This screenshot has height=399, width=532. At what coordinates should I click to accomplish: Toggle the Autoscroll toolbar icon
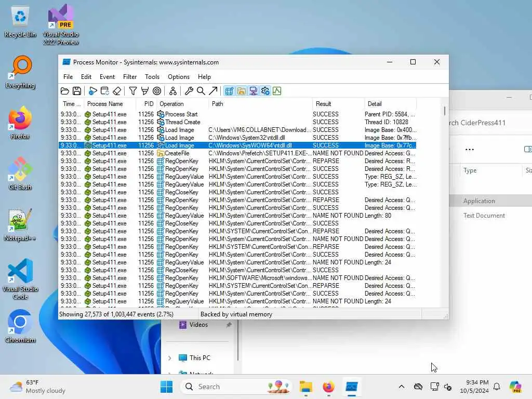[x=105, y=91]
